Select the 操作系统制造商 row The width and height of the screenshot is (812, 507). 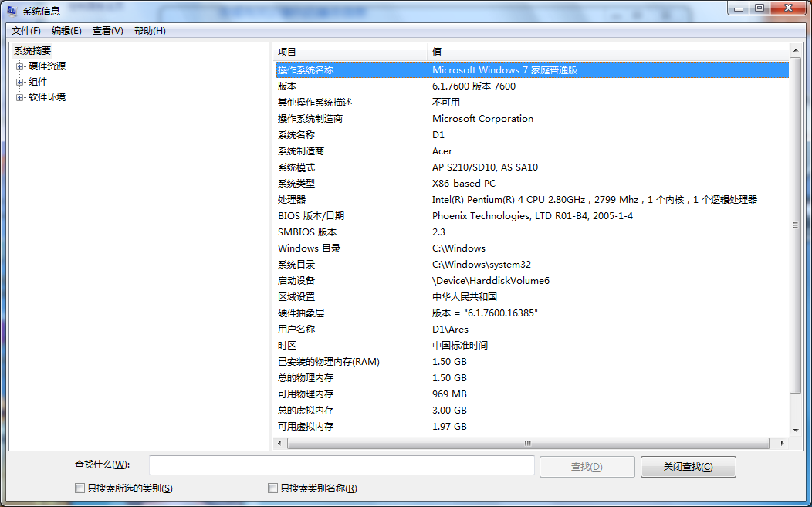point(532,119)
